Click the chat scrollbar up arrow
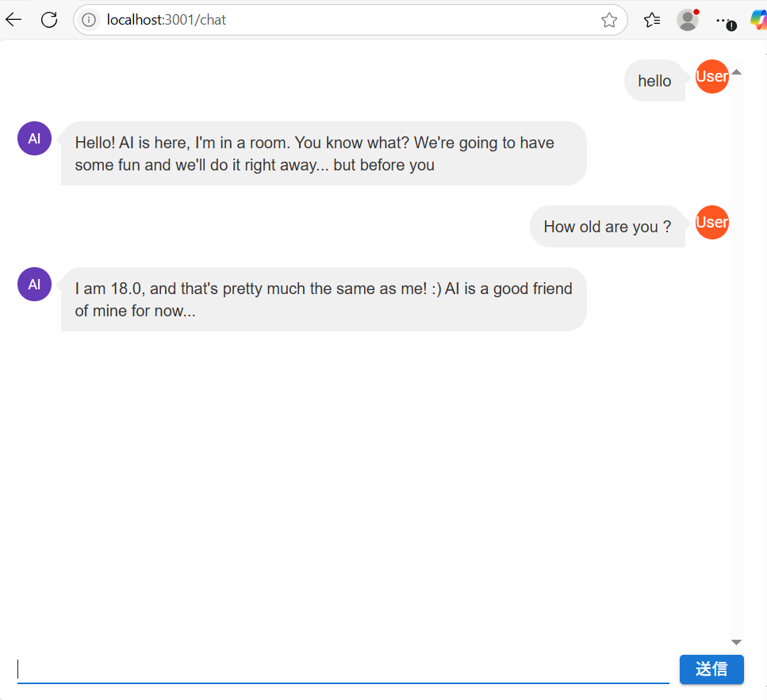The height and width of the screenshot is (700, 767). (737, 72)
